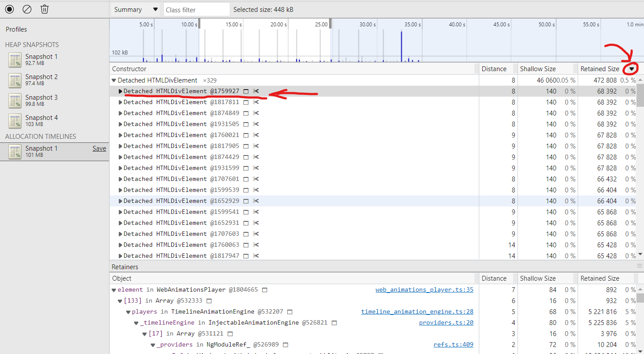
Task: Open the web_animations_player.ts:35 source link
Action: pos(424,289)
